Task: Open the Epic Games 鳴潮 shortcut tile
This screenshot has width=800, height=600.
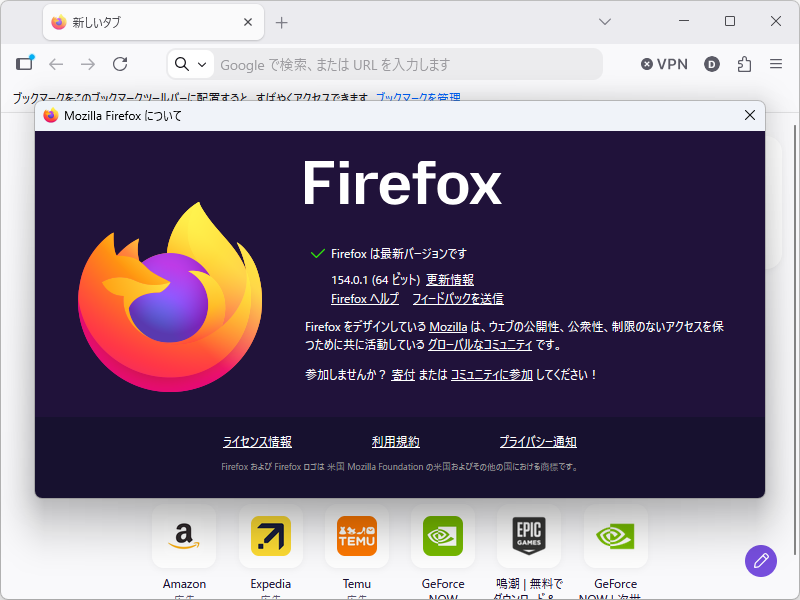Action: click(529, 536)
